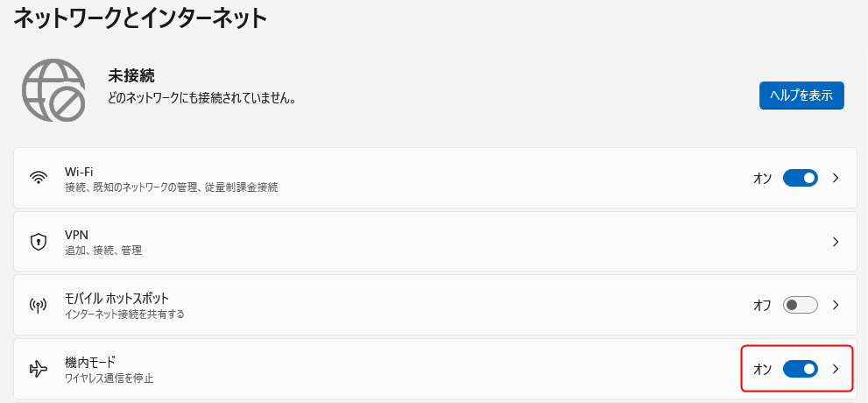Open the モバイル ホットスポット entry
This screenshot has height=403, width=868.
116,298
